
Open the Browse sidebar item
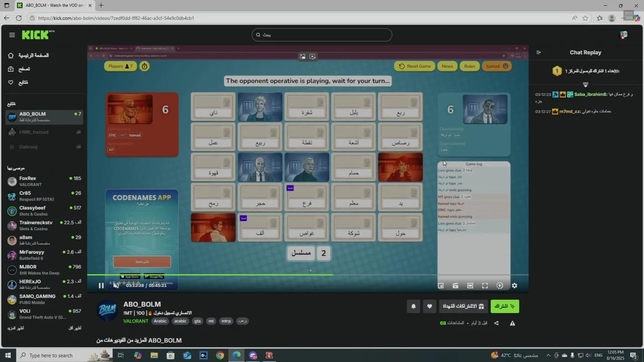pyautogui.click(x=19, y=69)
